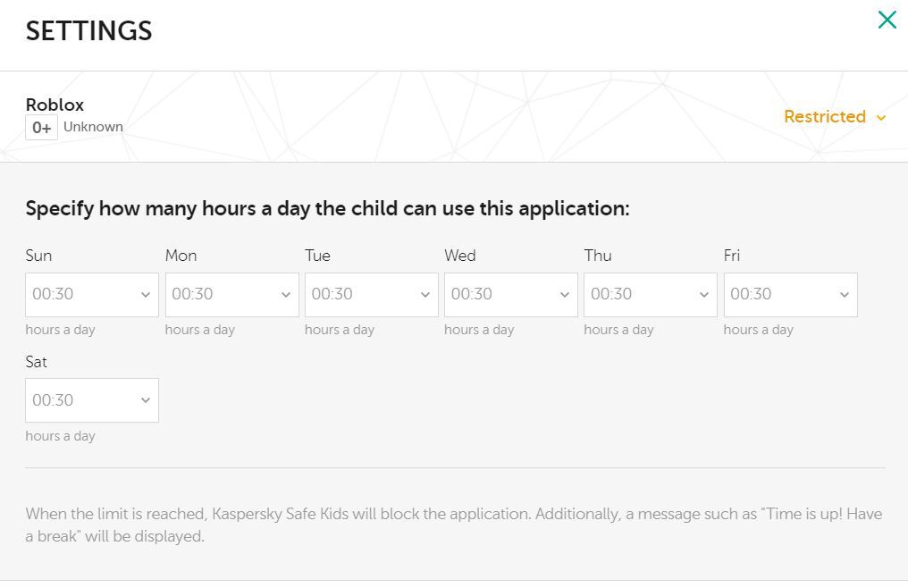Click the Thursday dropdown arrow icon
This screenshot has width=908, height=588.
pos(704,295)
